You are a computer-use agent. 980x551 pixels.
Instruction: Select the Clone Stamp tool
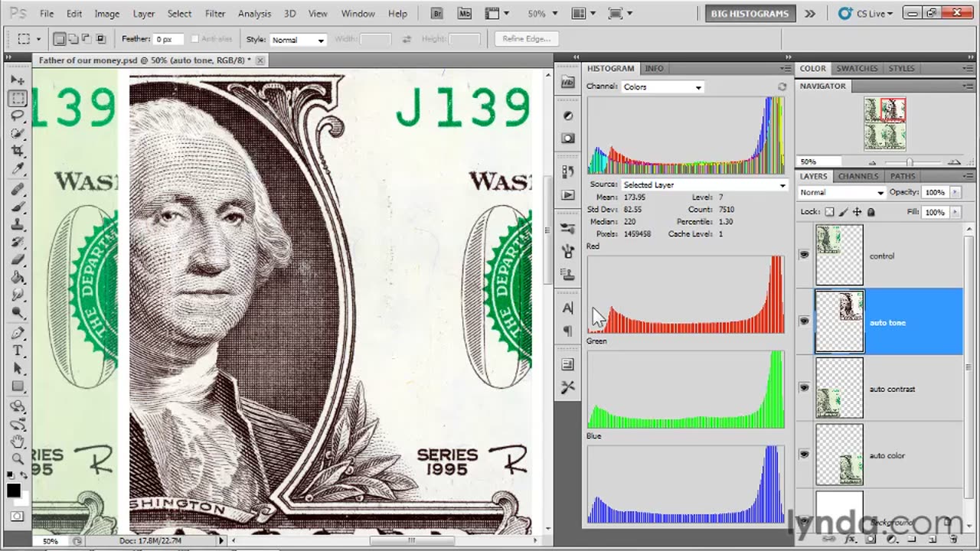tap(18, 225)
